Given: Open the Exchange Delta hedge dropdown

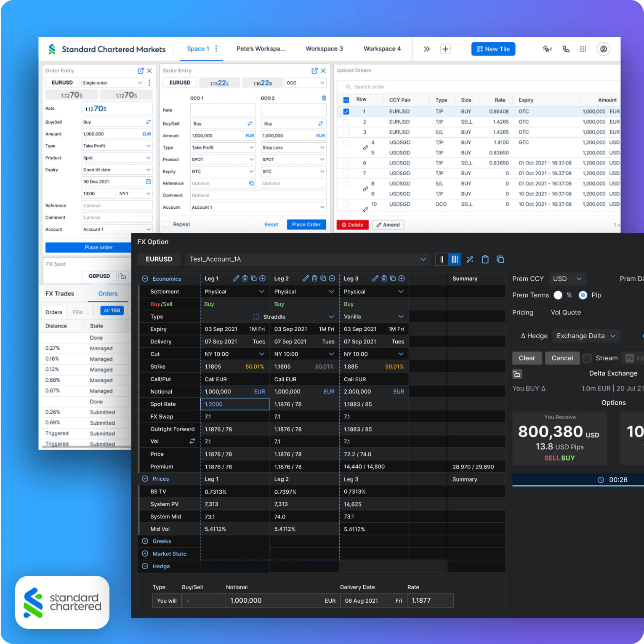Looking at the screenshot, I should 585,336.
